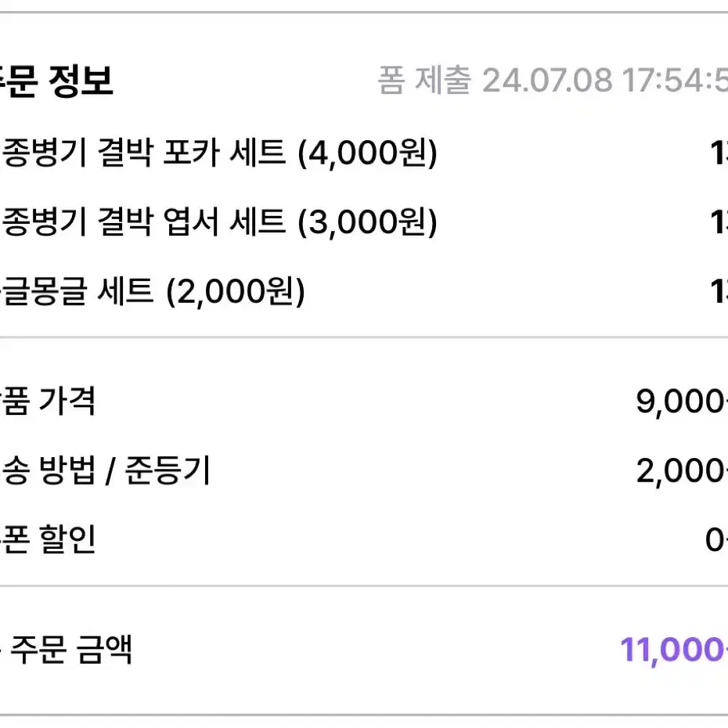The width and height of the screenshot is (728, 728).
Task: Click quantity next to 엽서 세트 item
Action: pyautogui.click(x=719, y=222)
